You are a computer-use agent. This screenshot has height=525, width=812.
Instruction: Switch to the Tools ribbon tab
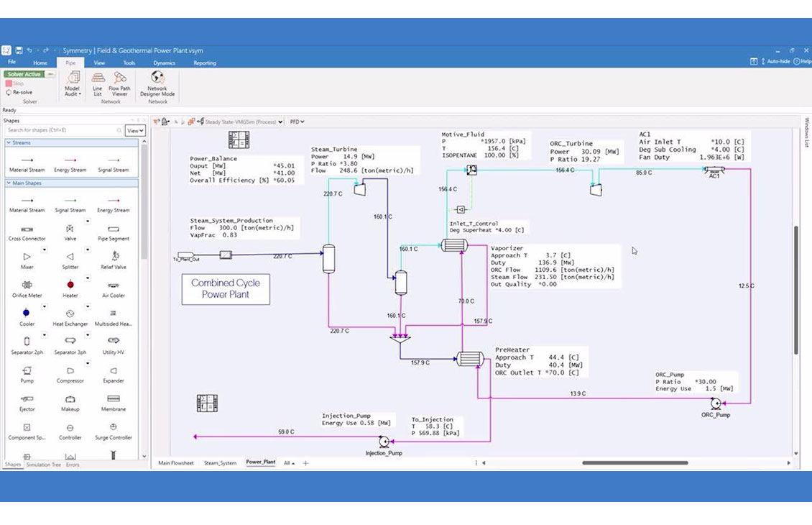[x=129, y=63]
